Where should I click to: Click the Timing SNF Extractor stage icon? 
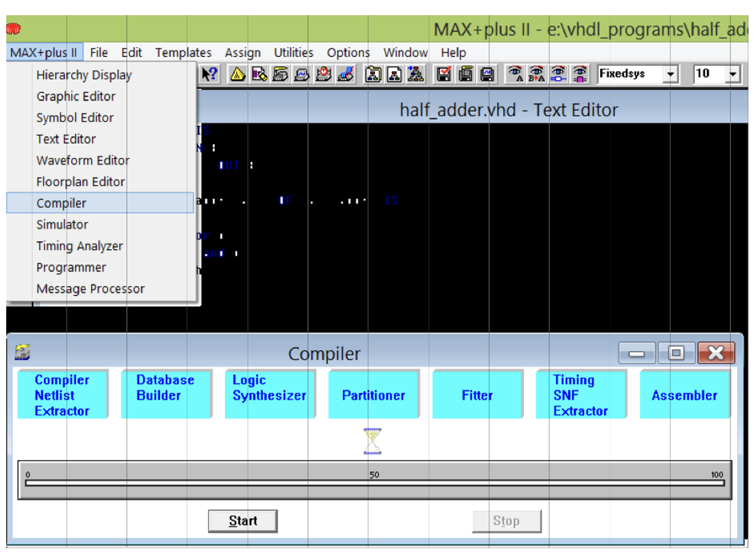581,395
